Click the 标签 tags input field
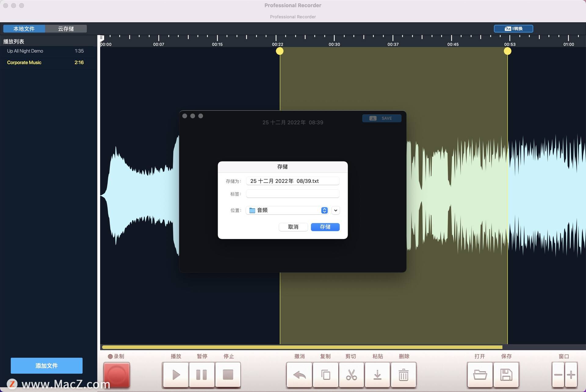Viewport: 586px width, 392px height. point(292,194)
